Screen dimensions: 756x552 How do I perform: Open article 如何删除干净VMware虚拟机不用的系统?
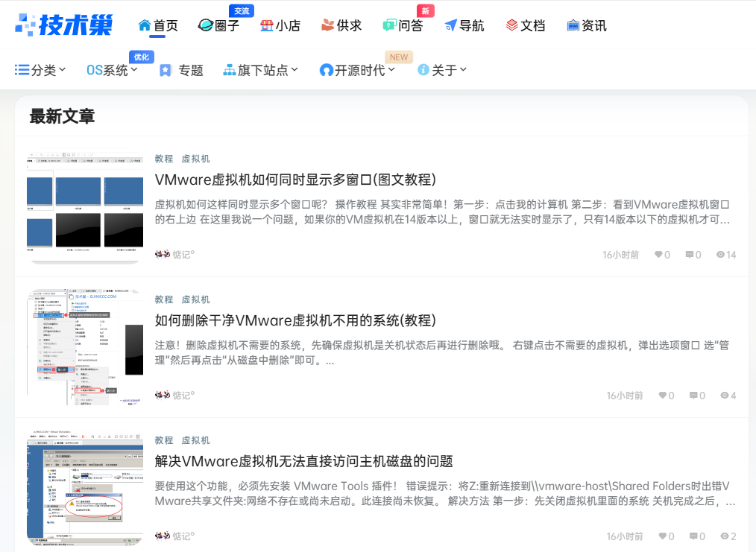tap(295, 320)
